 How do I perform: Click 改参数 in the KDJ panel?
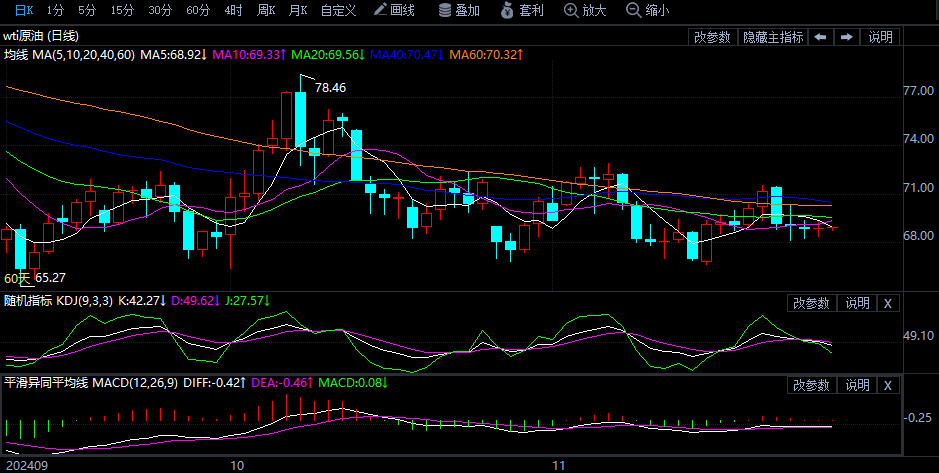point(811,303)
